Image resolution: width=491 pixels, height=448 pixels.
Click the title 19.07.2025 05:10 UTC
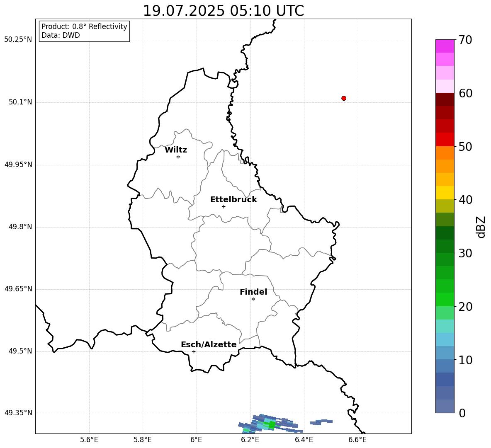(224, 11)
